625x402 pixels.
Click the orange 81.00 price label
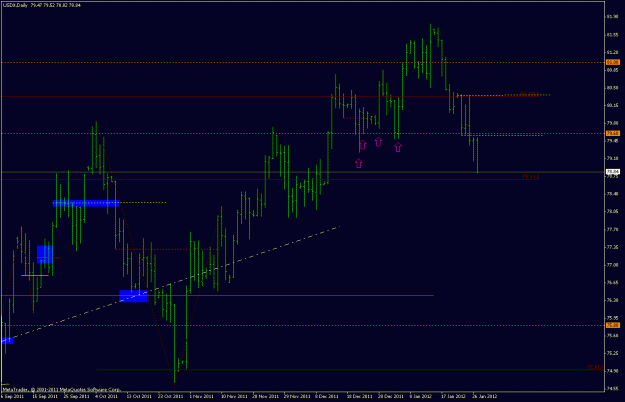[613, 62]
